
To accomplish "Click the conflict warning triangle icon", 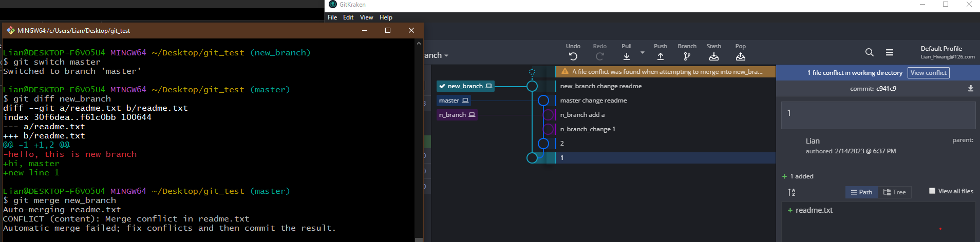I will coord(565,72).
